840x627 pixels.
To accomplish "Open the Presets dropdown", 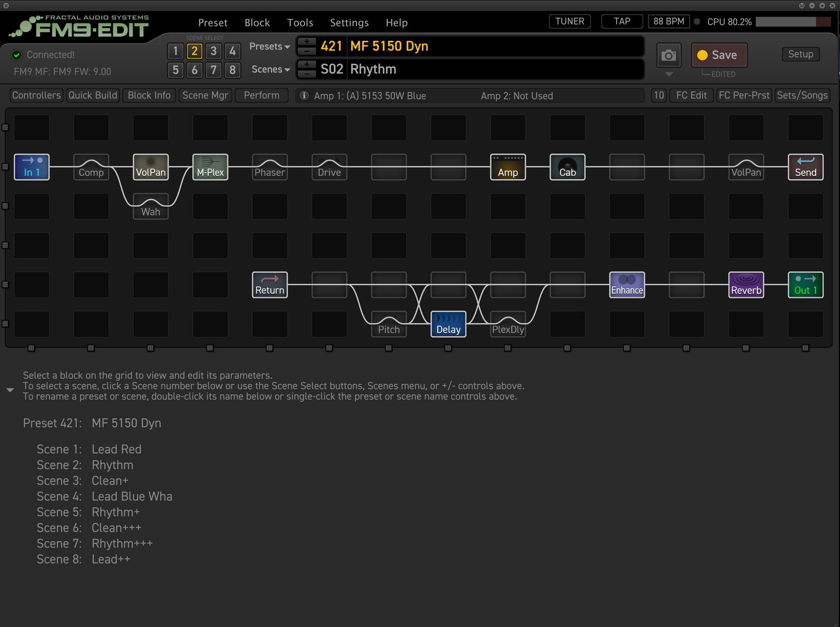I will [x=270, y=47].
